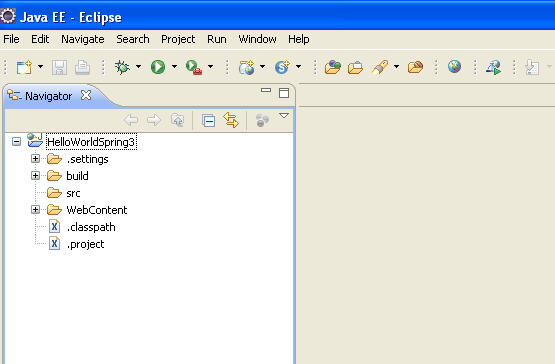Screen dimensions: 555x364
Task: Open the Project menu
Action: pos(178,39)
